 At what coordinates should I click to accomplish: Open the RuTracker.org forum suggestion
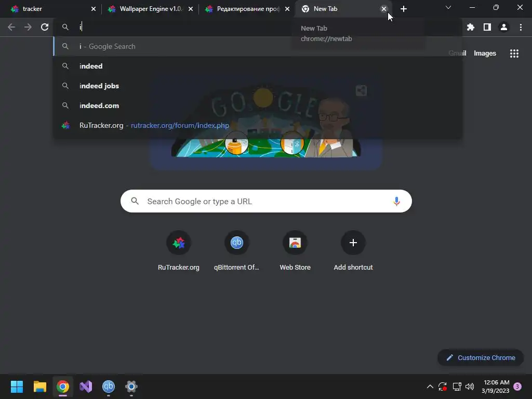[x=258, y=125]
